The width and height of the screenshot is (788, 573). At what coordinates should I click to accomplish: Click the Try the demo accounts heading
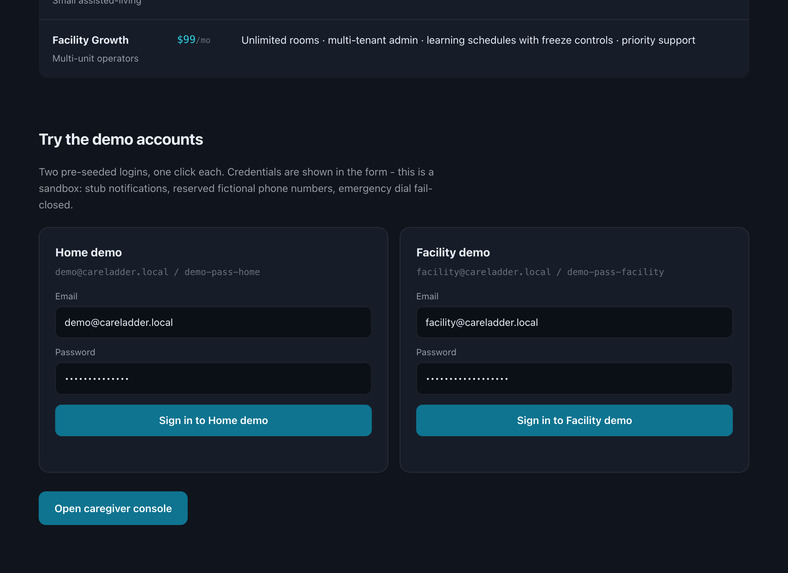(121, 139)
